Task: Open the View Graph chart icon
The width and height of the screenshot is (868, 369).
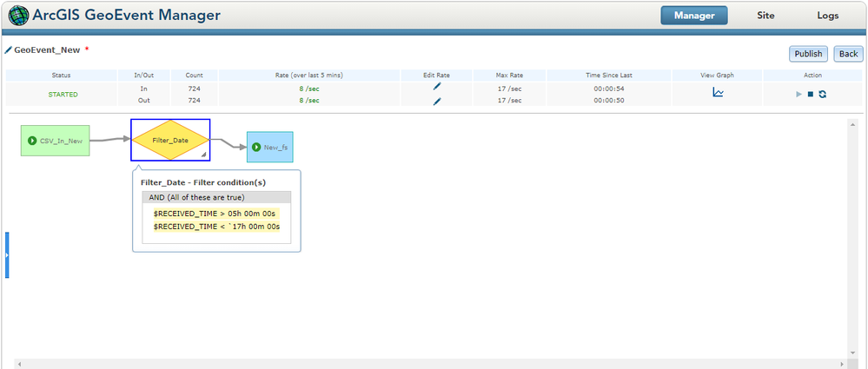Action: tap(718, 92)
